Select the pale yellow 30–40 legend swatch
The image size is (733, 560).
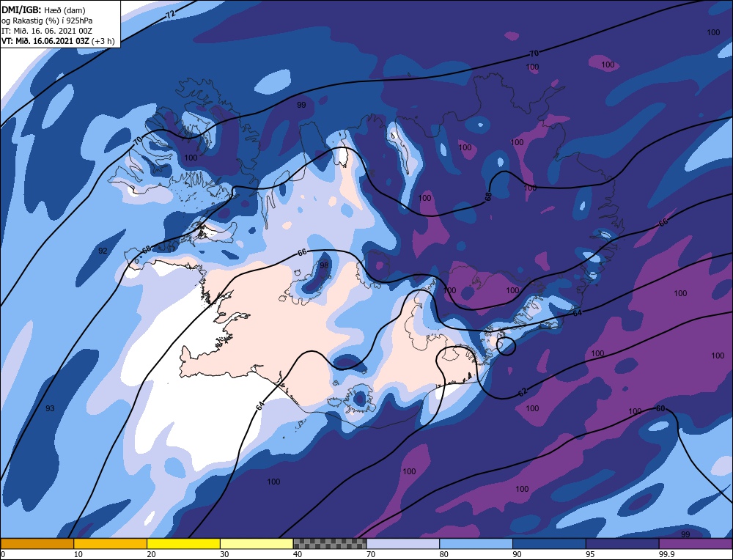[257, 544]
